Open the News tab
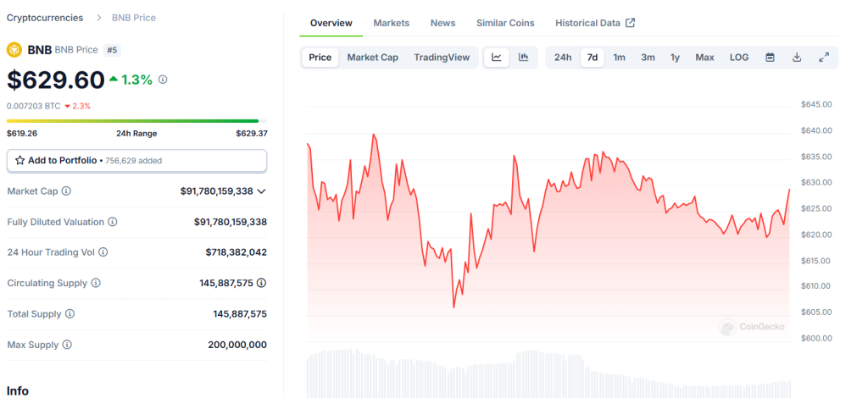The height and width of the screenshot is (398, 868). coord(442,23)
